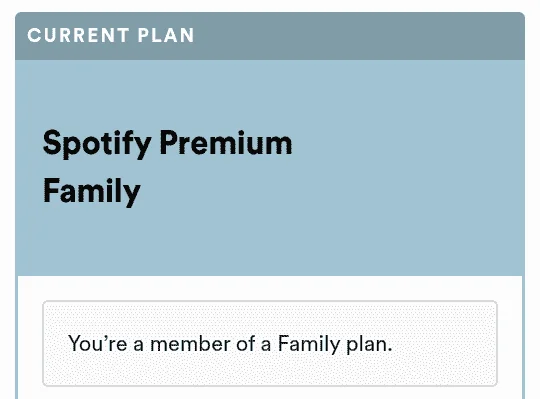Click the white card body beside notice box
Image resolution: width=540 pixels, height=399 pixels.
point(510,343)
